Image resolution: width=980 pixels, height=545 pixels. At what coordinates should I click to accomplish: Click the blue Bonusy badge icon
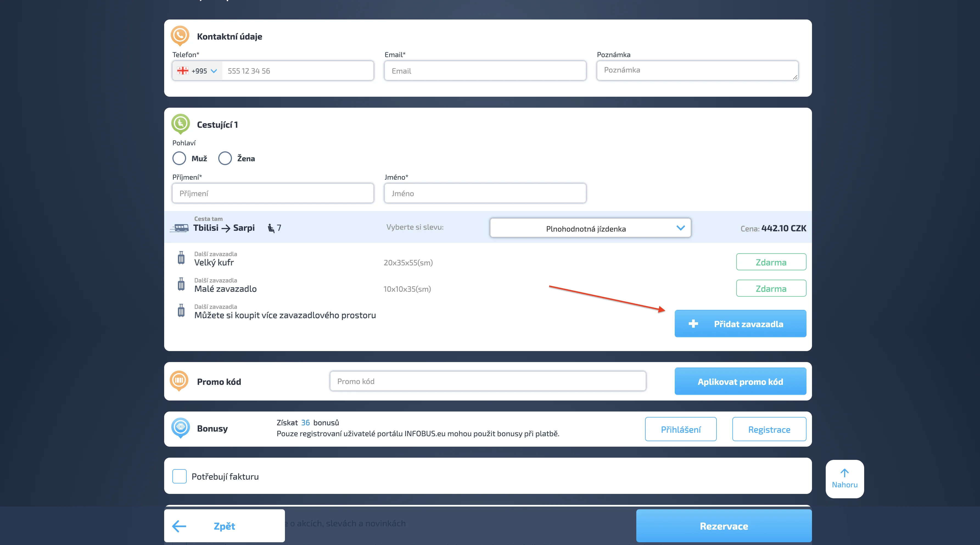pos(181,427)
